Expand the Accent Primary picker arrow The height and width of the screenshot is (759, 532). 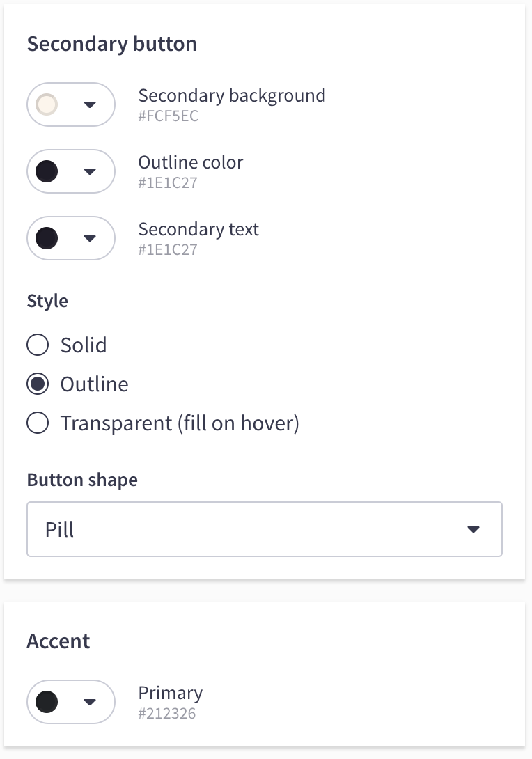click(x=89, y=702)
